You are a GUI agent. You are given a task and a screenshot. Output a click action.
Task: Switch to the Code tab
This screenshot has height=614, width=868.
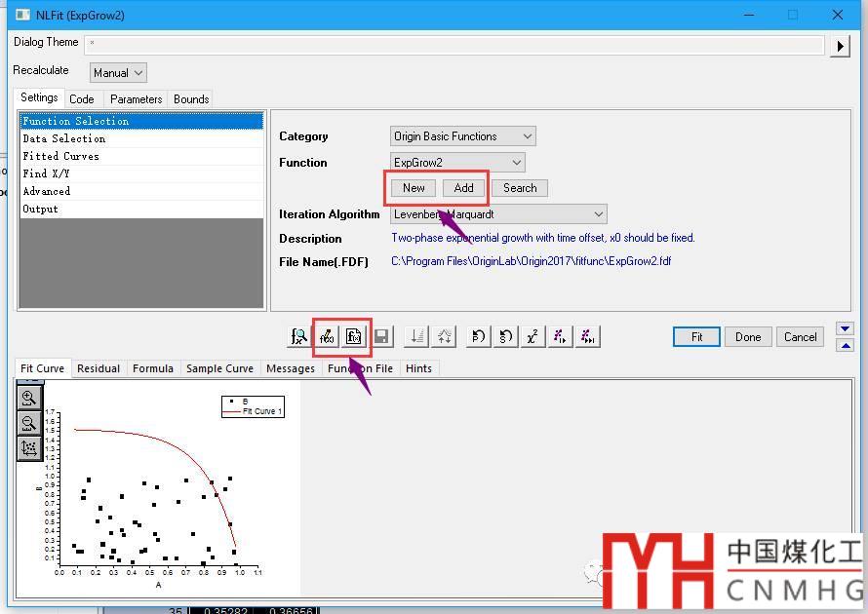(x=81, y=99)
